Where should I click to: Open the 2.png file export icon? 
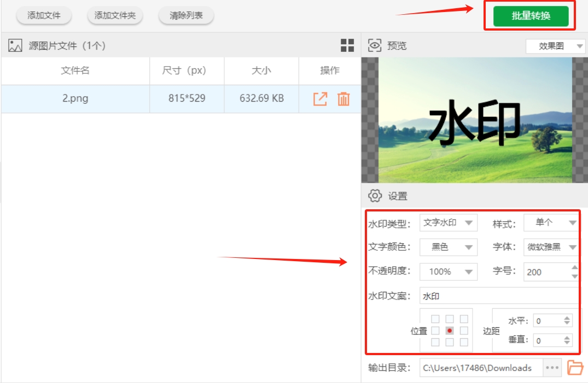click(x=320, y=99)
